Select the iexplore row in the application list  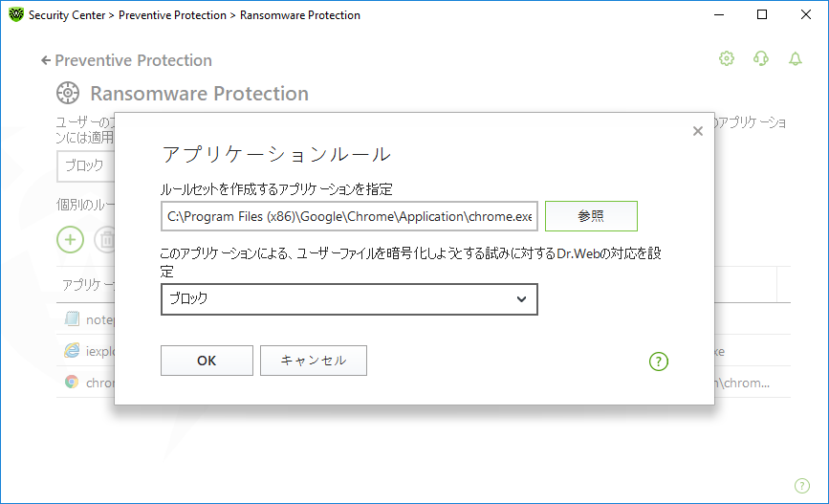(86, 351)
